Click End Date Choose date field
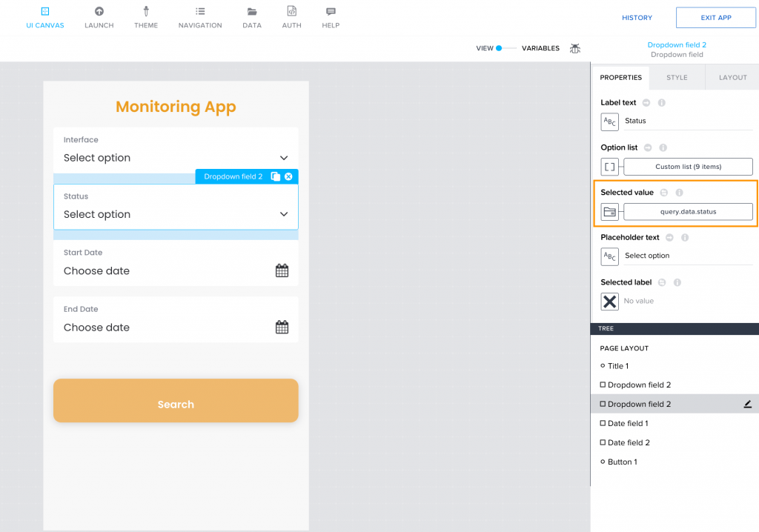The height and width of the screenshot is (532, 759). [176, 319]
